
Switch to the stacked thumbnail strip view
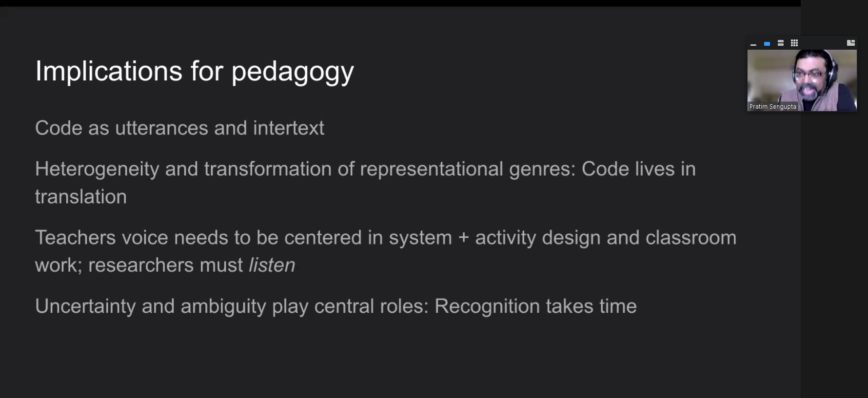[781, 43]
